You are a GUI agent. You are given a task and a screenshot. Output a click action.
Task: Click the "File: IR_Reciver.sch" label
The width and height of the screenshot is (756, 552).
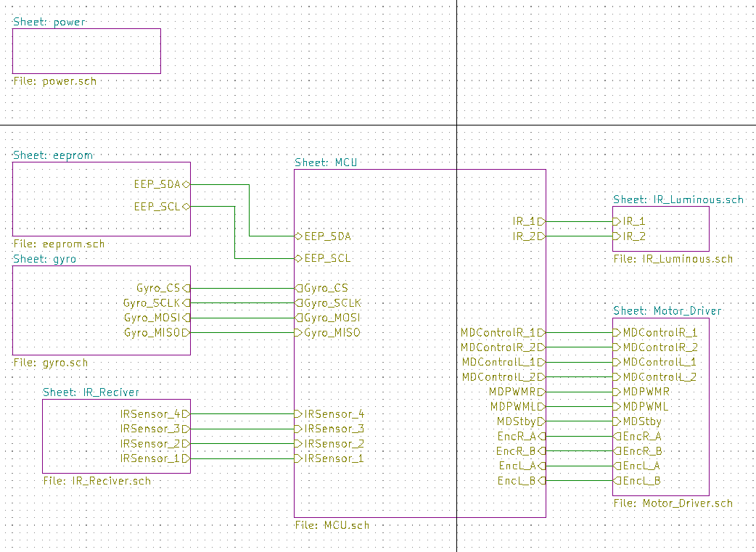(x=97, y=481)
